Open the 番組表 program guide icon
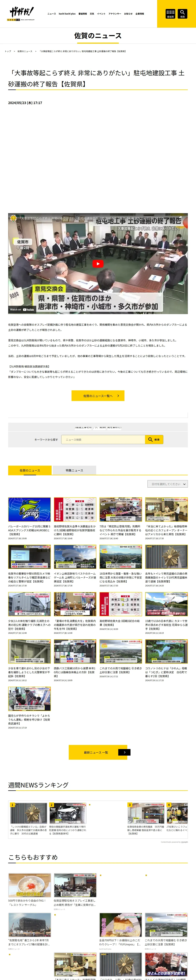This screenshot has width=196, height=980. 171,14
